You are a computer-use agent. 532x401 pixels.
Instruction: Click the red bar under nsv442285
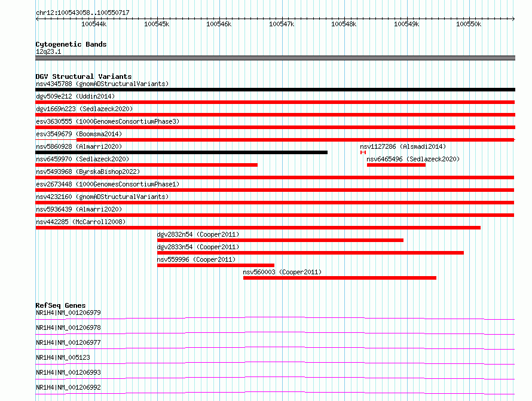point(258,228)
